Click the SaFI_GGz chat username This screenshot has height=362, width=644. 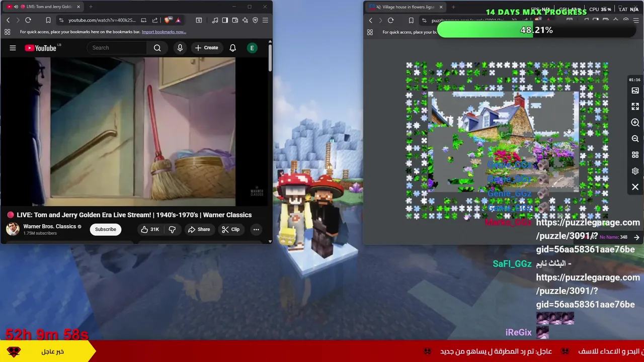(512, 264)
